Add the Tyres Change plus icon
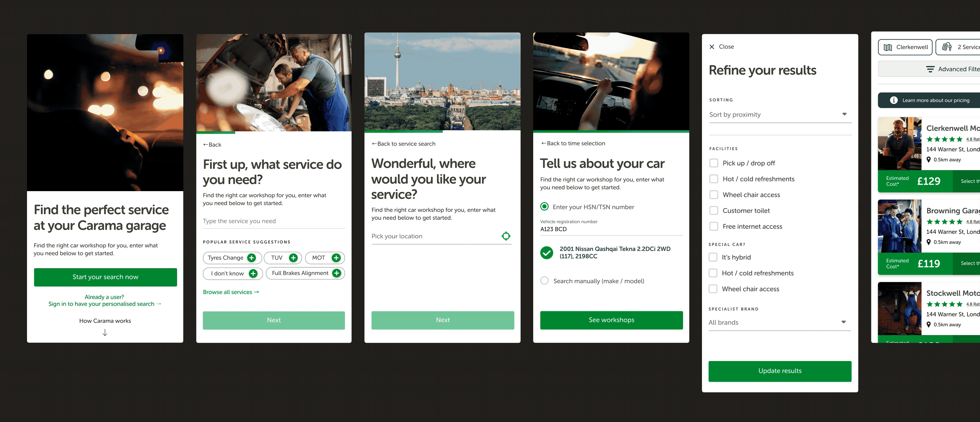This screenshot has height=422, width=980. 251,258
